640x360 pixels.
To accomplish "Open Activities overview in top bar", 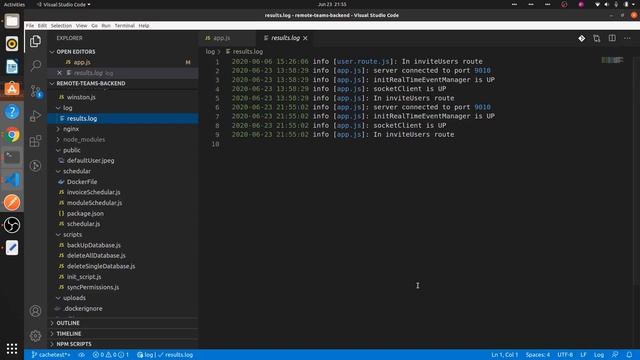I will [x=14, y=4].
